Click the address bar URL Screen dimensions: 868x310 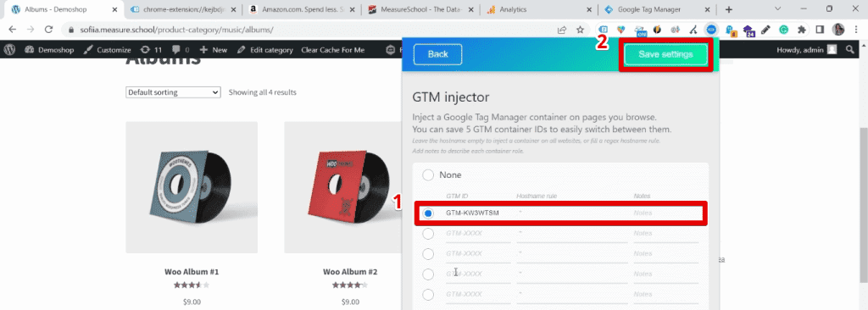175,30
